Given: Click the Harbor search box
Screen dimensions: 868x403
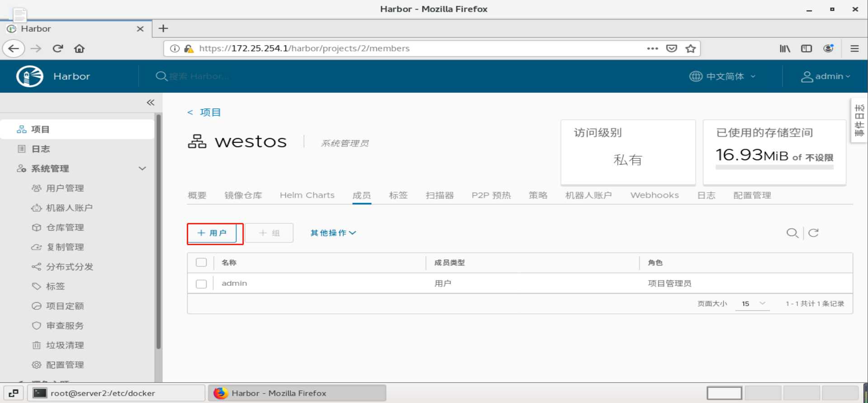Looking at the screenshot, I should click(x=199, y=76).
